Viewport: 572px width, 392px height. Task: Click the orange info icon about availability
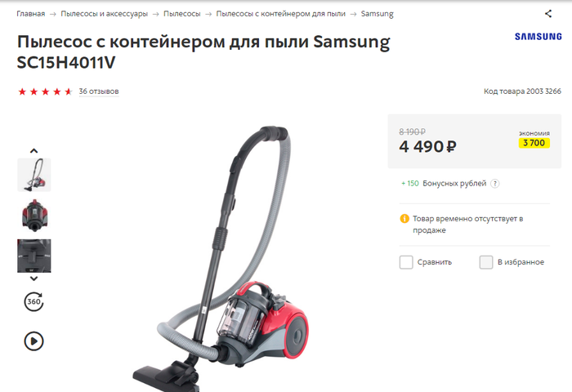click(404, 218)
